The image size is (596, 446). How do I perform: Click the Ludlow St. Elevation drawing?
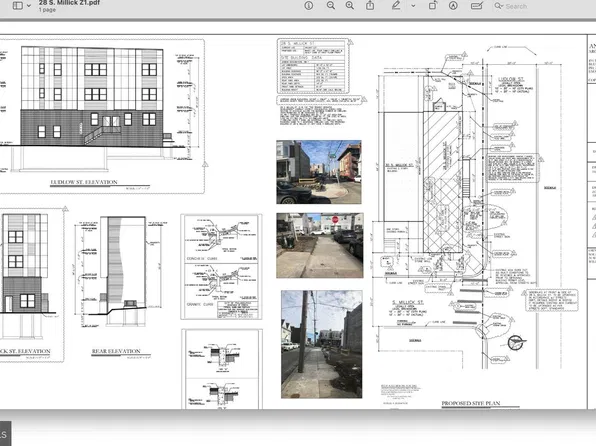(93, 108)
